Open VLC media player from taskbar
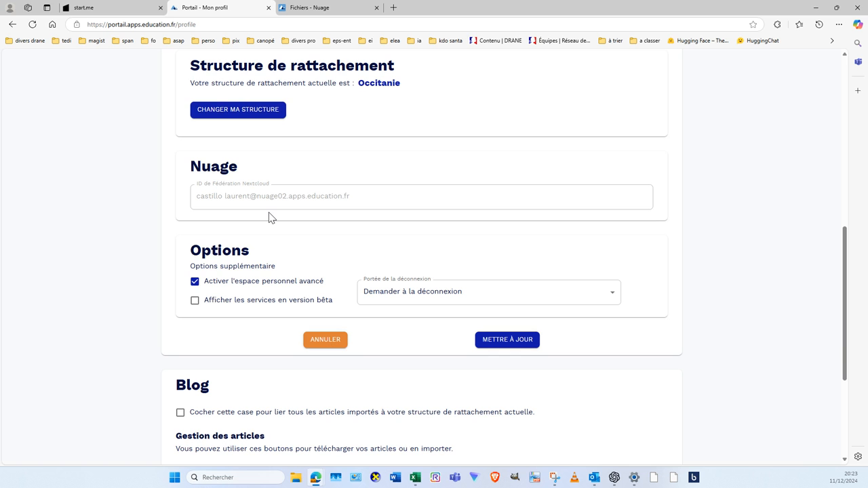This screenshot has height=488, width=868. [574, 477]
